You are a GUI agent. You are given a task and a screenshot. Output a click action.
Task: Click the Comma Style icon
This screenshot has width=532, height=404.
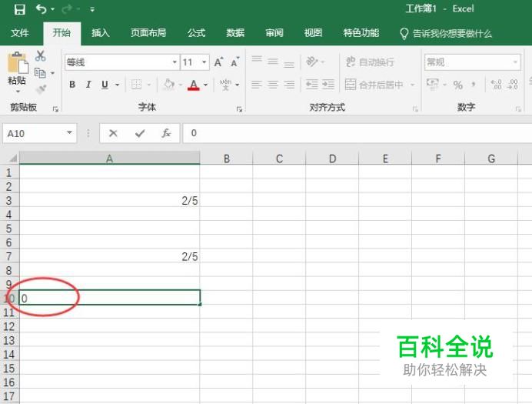tap(474, 85)
